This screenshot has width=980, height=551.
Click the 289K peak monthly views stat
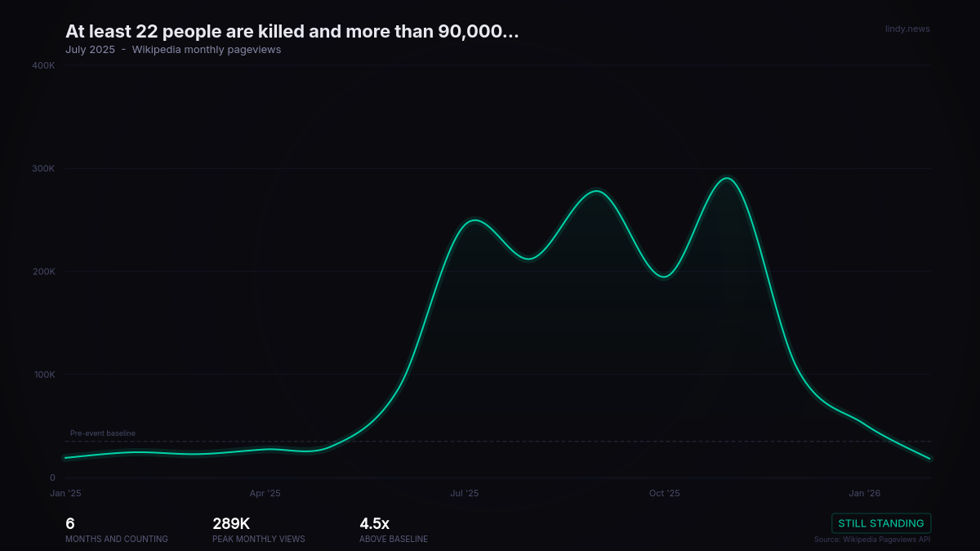pyautogui.click(x=231, y=524)
